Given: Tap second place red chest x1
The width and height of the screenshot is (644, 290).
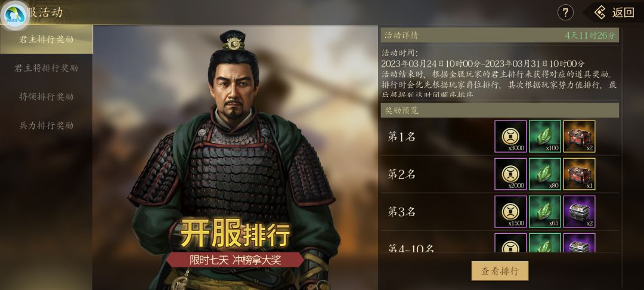Looking at the screenshot, I should pos(579,174).
